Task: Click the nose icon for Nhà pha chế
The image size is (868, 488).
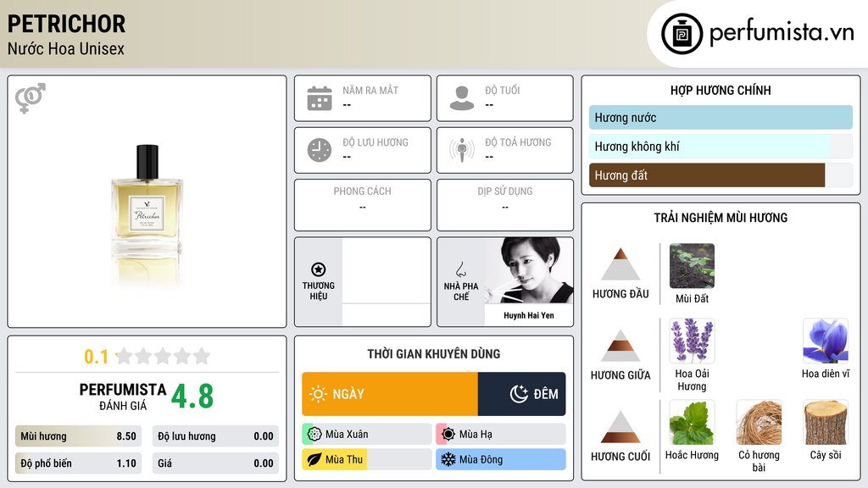Action: click(x=460, y=269)
